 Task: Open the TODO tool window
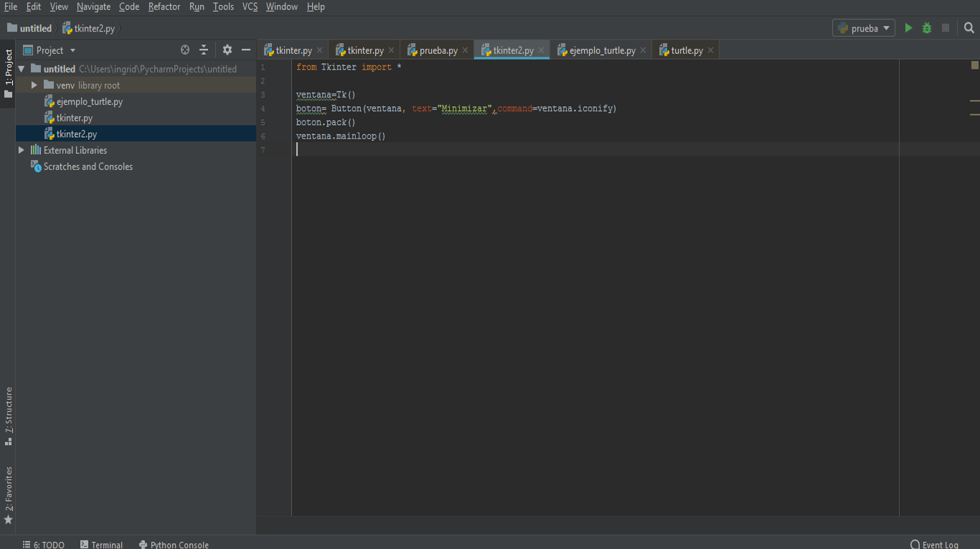tap(43, 545)
